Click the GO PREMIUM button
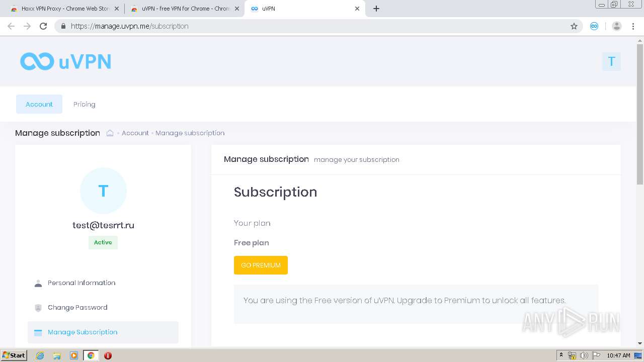The height and width of the screenshot is (362, 644). (261, 265)
